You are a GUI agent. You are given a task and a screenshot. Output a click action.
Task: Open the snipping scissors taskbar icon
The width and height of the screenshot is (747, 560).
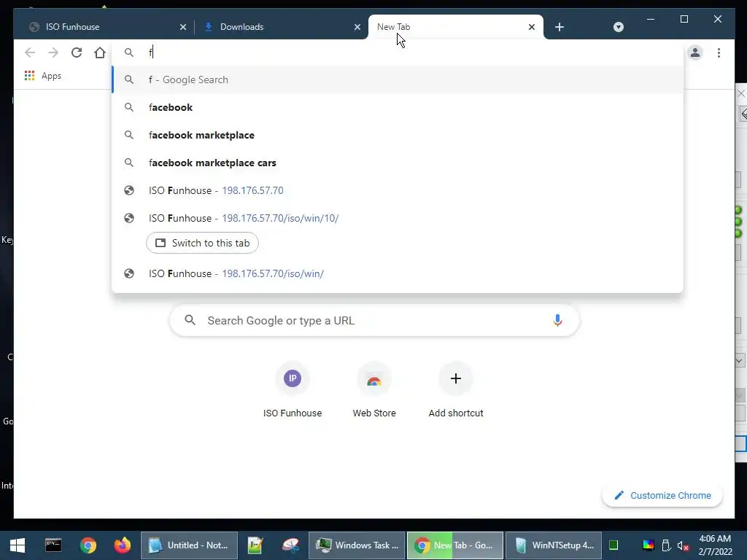pyautogui.click(x=290, y=545)
